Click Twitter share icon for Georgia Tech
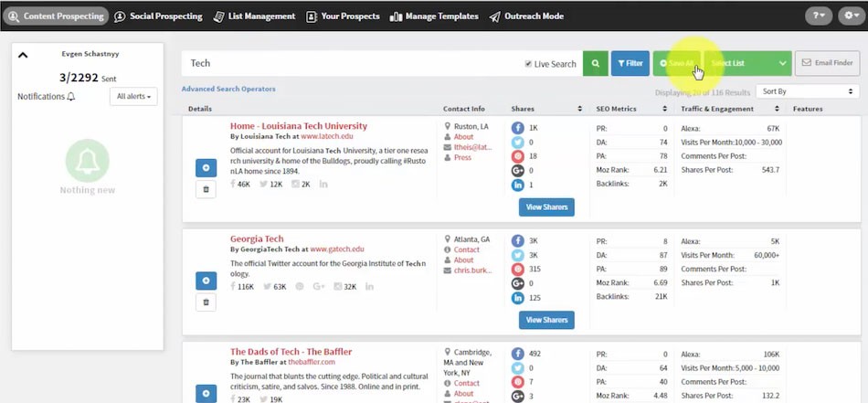Viewport: 868px width, 403px height. pos(517,255)
